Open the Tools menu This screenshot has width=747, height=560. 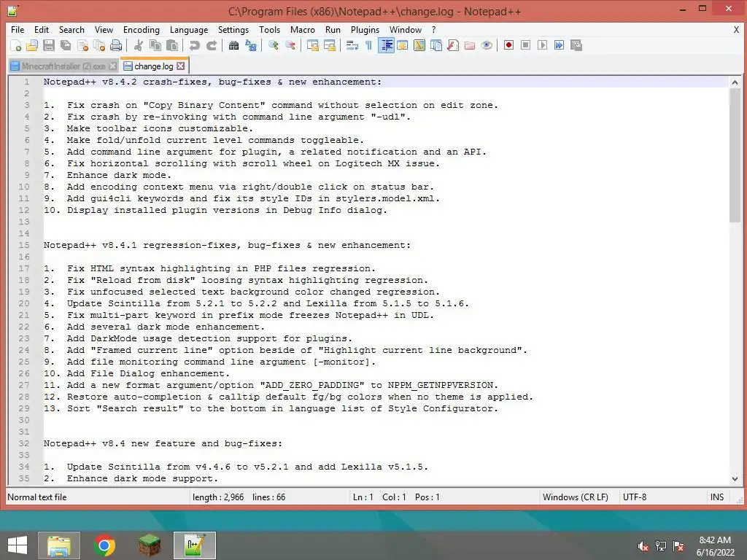tap(269, 29)
